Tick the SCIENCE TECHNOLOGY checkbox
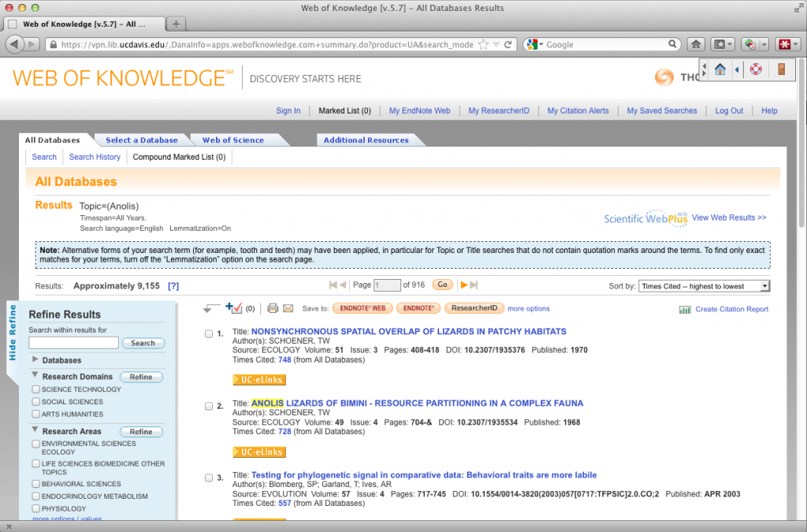Screen dimensions: 807x532 click(x=35, y=389)
